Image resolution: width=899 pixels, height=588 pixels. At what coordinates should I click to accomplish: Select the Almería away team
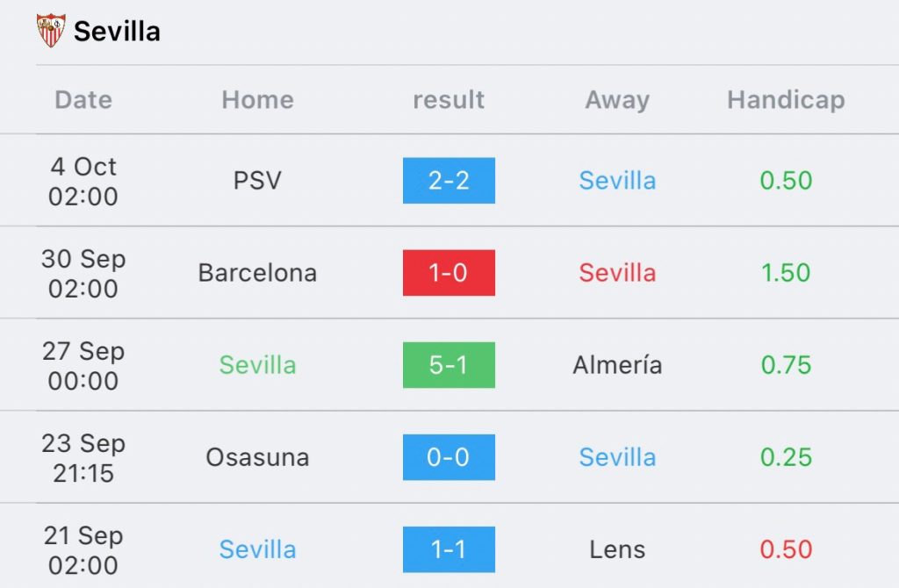[x=617, y=365]
